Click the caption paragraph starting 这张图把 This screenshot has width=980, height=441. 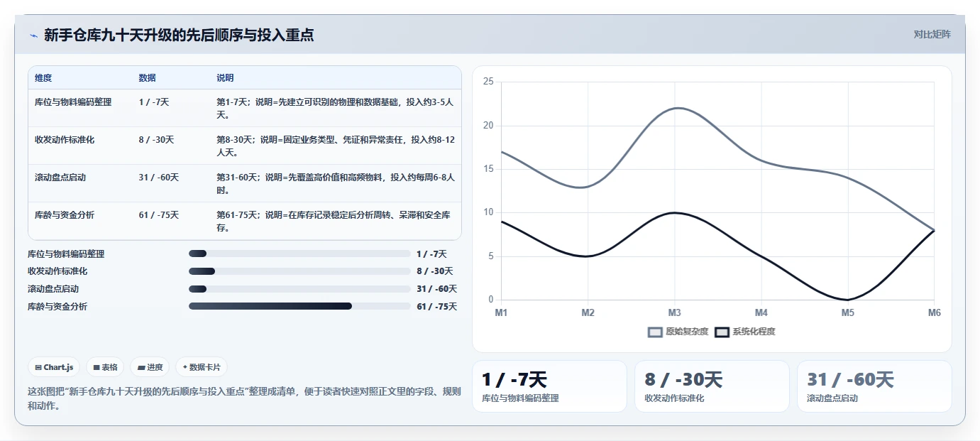click(244, 398)
